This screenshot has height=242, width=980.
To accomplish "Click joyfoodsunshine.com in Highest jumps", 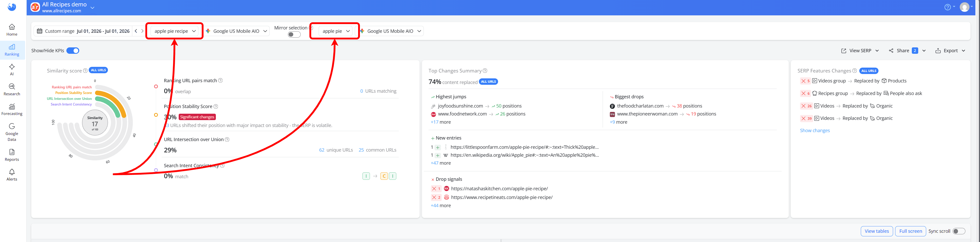I will click(460, 106).
